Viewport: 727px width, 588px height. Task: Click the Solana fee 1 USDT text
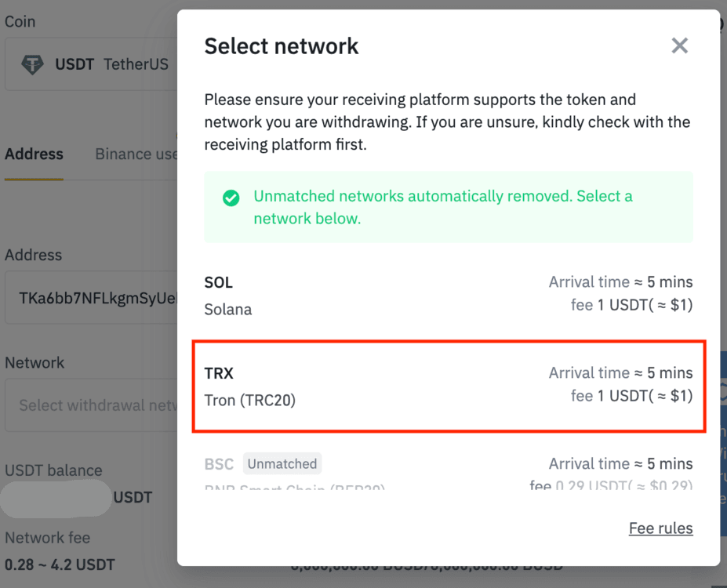pyautogui.click(x=631, y=305)
